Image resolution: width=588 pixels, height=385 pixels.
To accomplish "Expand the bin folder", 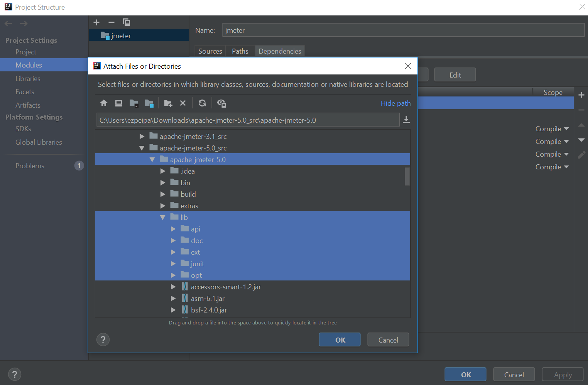I will click(x=163, y=182).
